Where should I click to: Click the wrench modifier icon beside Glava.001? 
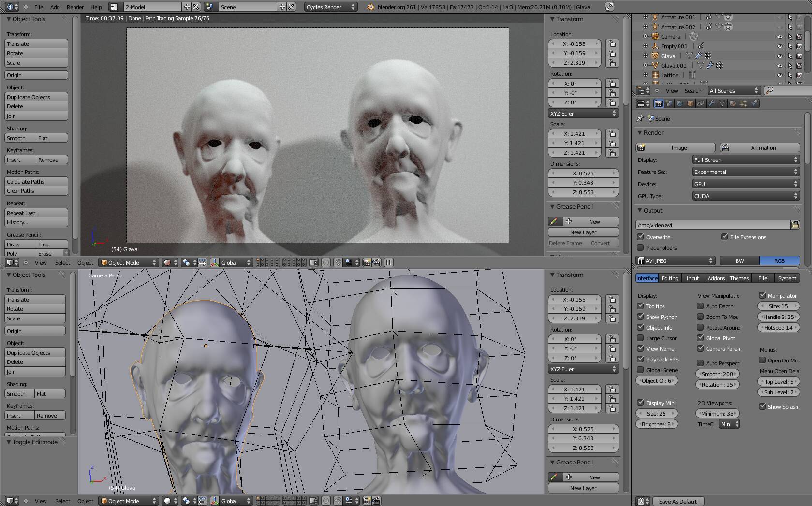pyautogui.click(x=709, y=66)
